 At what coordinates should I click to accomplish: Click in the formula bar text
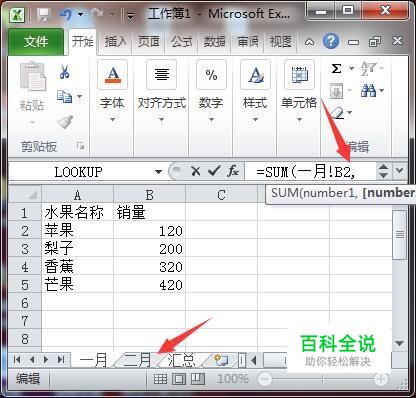tap(310, 172)
